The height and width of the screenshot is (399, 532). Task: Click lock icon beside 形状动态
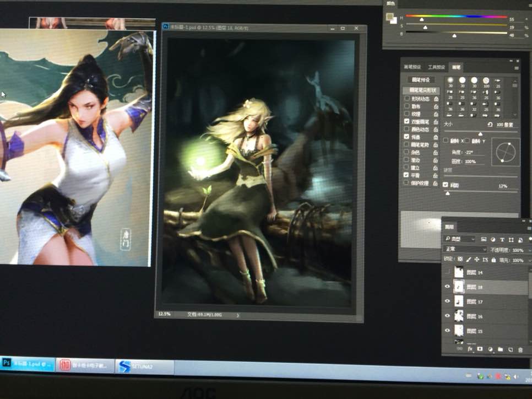(x=436, y=99)
